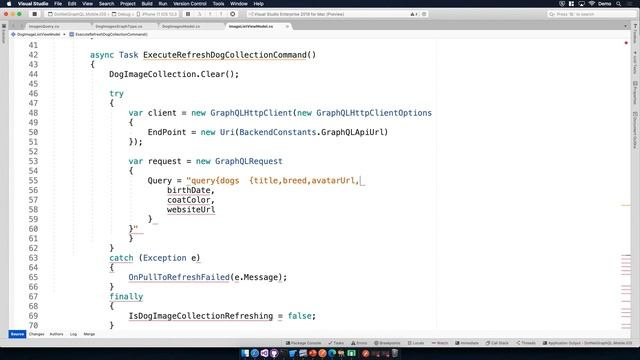The width and height of the screenshot is (640, 360).
Task: Open the DogImageListViewModel class breadcrumb dropdown
Action: [38, 34]
